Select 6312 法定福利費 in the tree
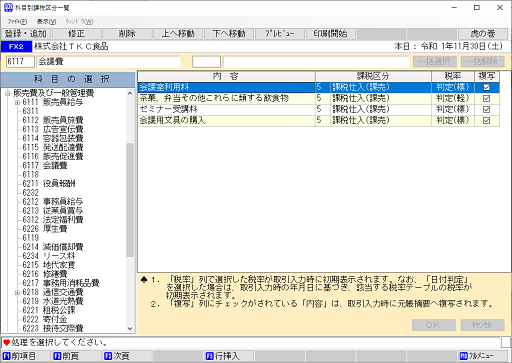This screenshot has height=363, width=512. (53, 220)
